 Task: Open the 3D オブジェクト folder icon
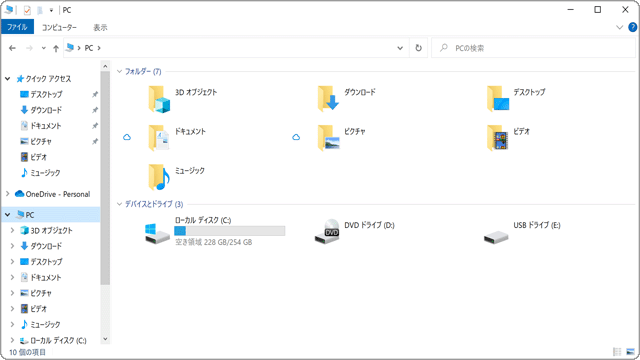(x=159, y=99)
